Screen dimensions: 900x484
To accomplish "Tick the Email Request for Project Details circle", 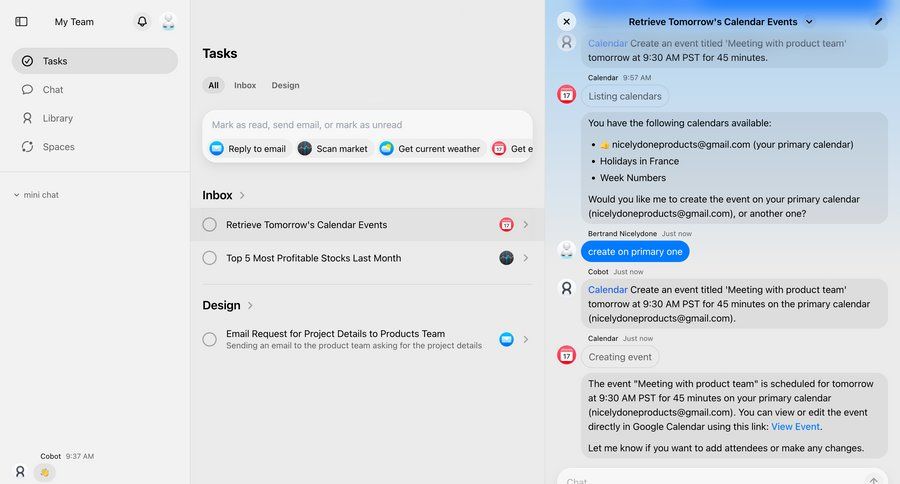I will 209,339.
